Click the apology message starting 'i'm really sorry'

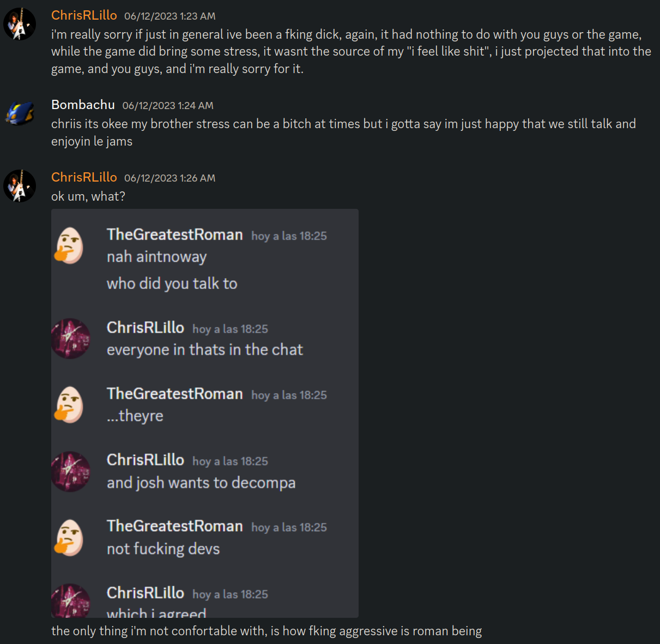tap(351, 51)
